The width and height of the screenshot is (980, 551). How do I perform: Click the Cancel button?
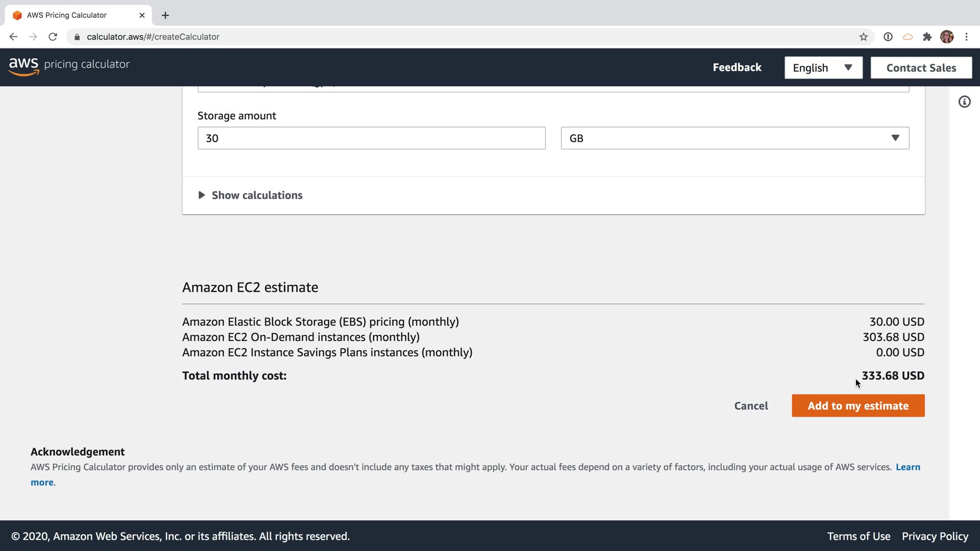click(751, 406)
